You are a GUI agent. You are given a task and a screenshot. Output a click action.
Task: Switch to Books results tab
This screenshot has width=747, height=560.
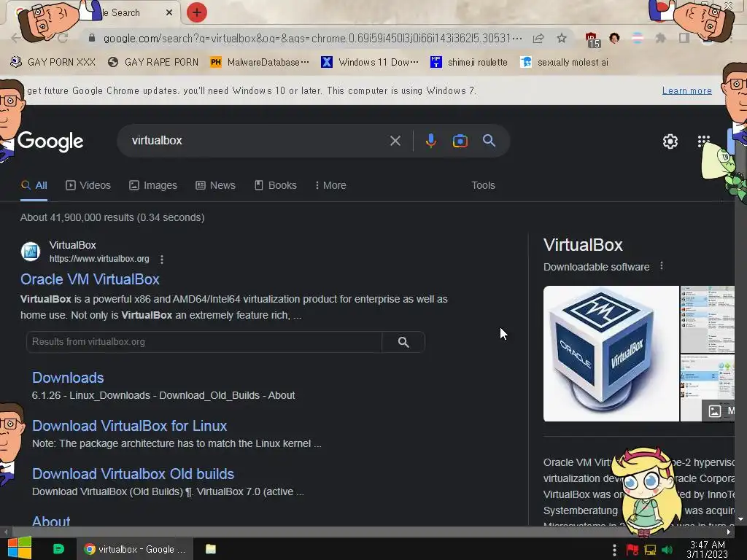[275, 186]
